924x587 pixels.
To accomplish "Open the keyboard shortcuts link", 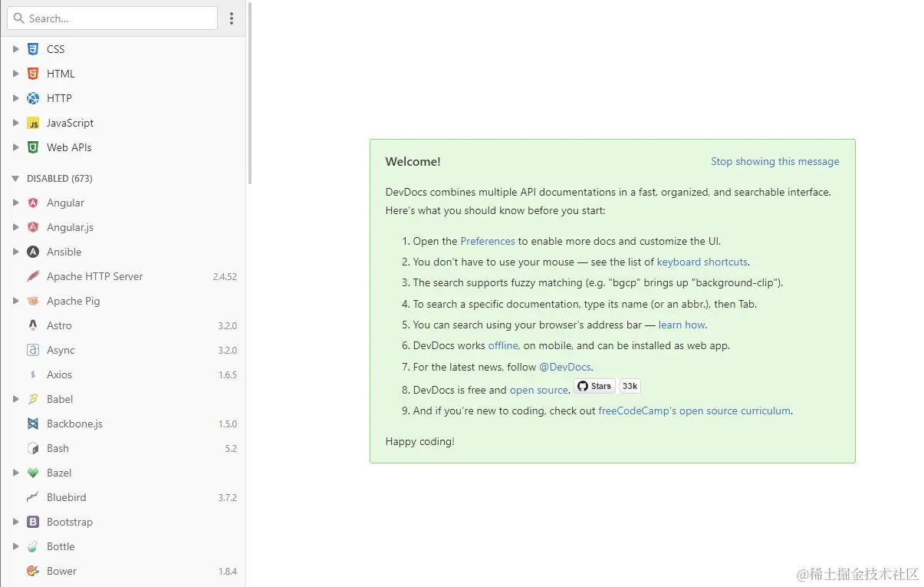I will click(702, 262).
